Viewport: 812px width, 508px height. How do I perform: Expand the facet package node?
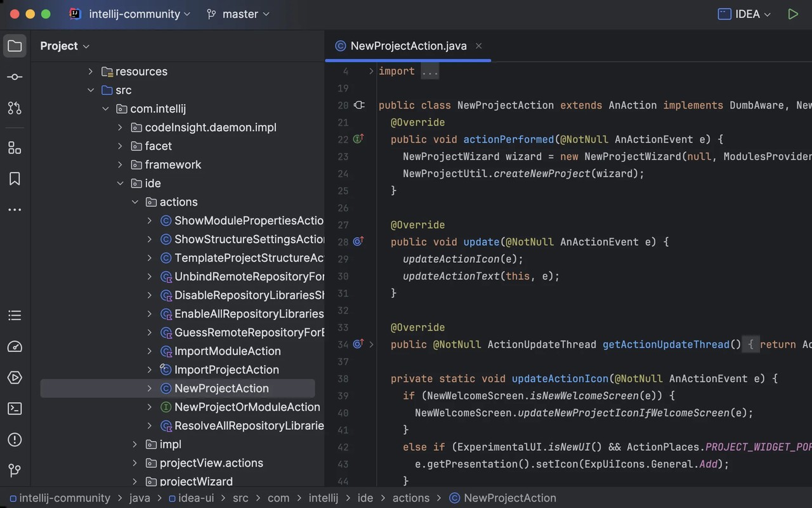click(x=120, y=146)
